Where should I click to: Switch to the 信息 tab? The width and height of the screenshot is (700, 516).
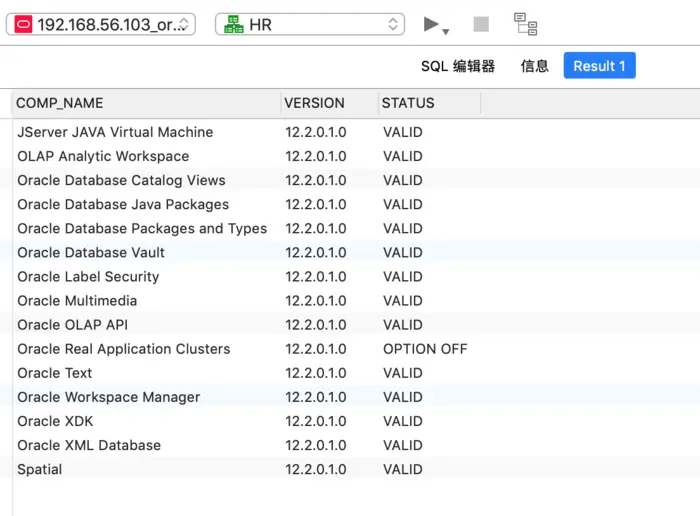534,66
